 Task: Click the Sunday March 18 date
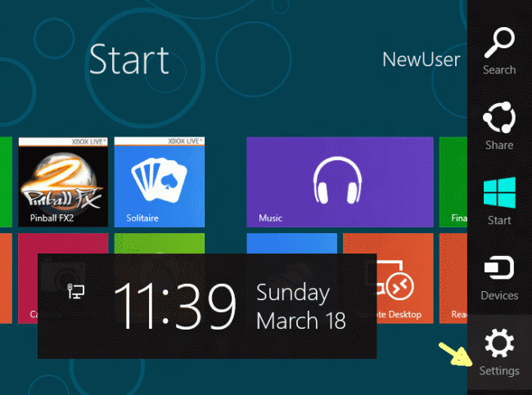[301, 306]
